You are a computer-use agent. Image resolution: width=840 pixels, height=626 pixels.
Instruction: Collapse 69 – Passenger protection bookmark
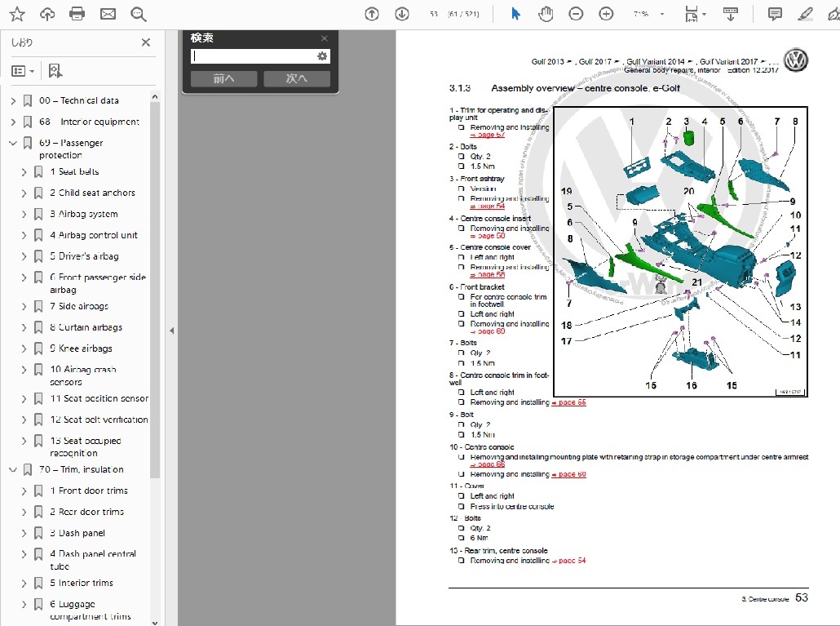(13, 143)
